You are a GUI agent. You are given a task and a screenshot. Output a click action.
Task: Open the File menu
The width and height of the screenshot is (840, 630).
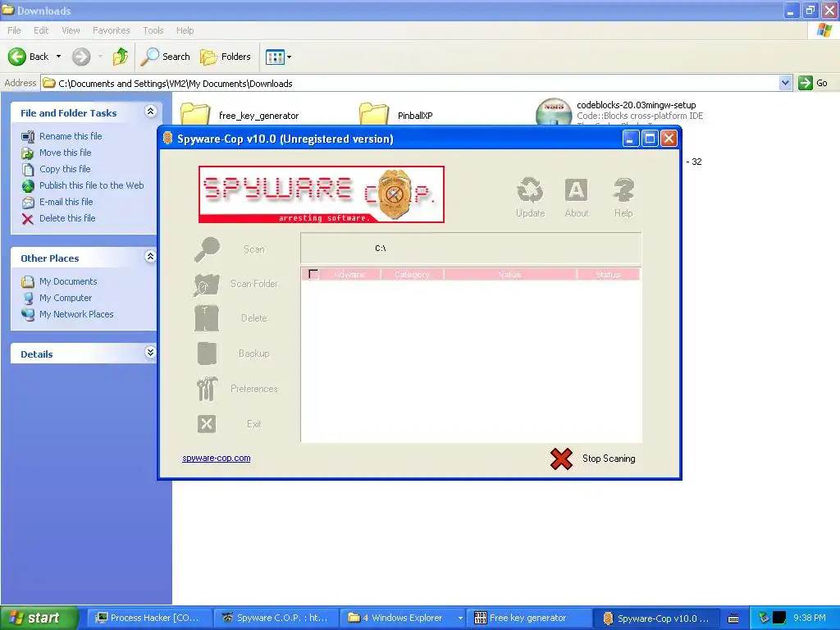[14, 30]
